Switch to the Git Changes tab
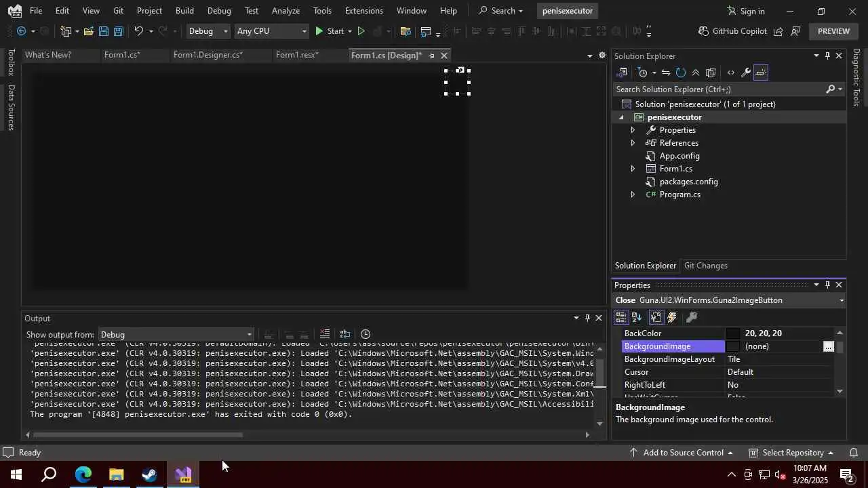 point(706,266)
